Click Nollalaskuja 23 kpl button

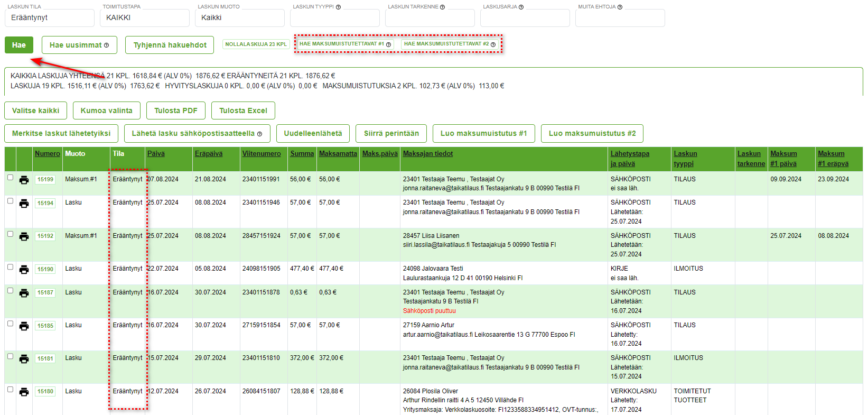coord(256,44)
